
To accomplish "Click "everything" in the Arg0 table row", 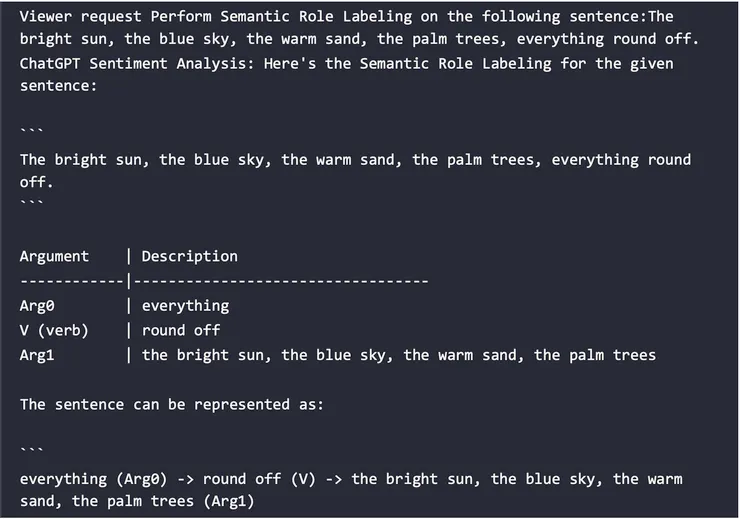I will point(185,306).
